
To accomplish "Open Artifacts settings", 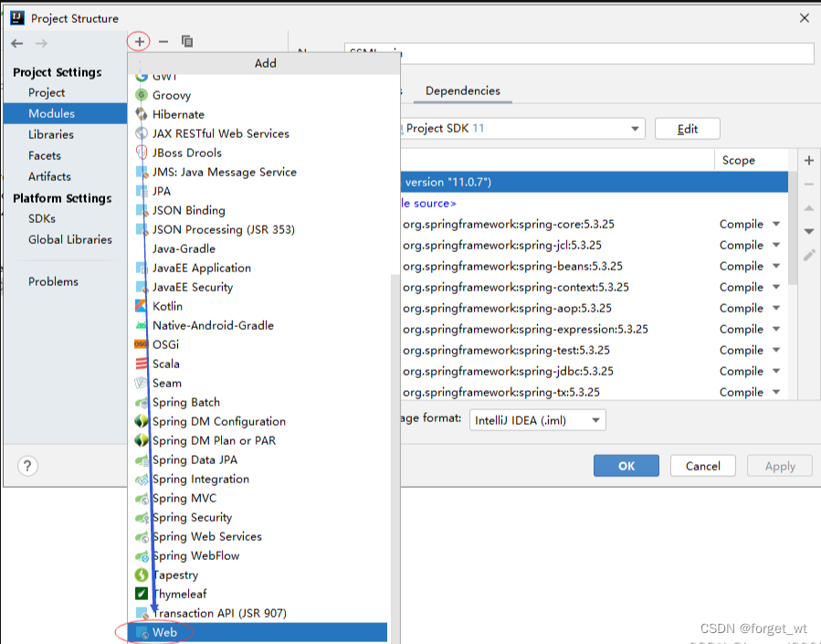I will (49, 176).
